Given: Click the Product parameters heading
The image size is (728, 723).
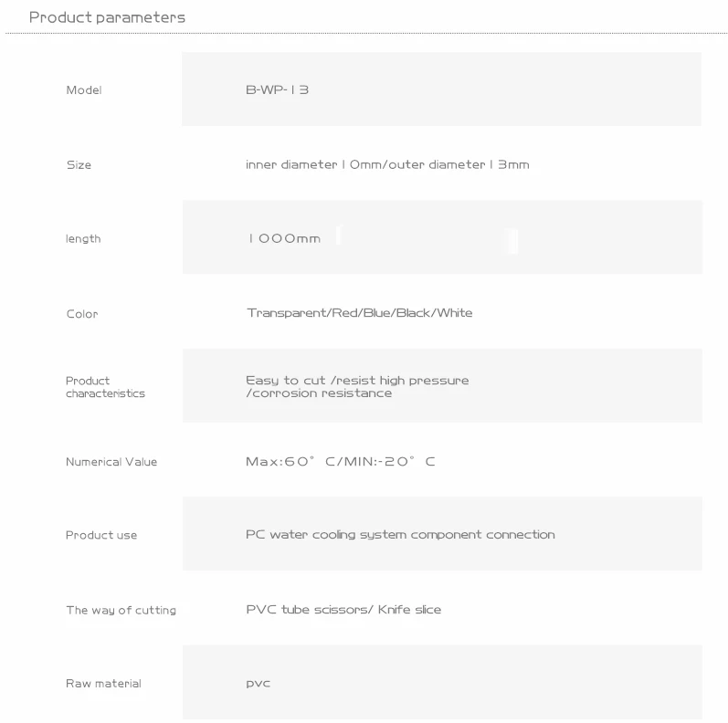Looking at the screenshot, I should (107, 17).
